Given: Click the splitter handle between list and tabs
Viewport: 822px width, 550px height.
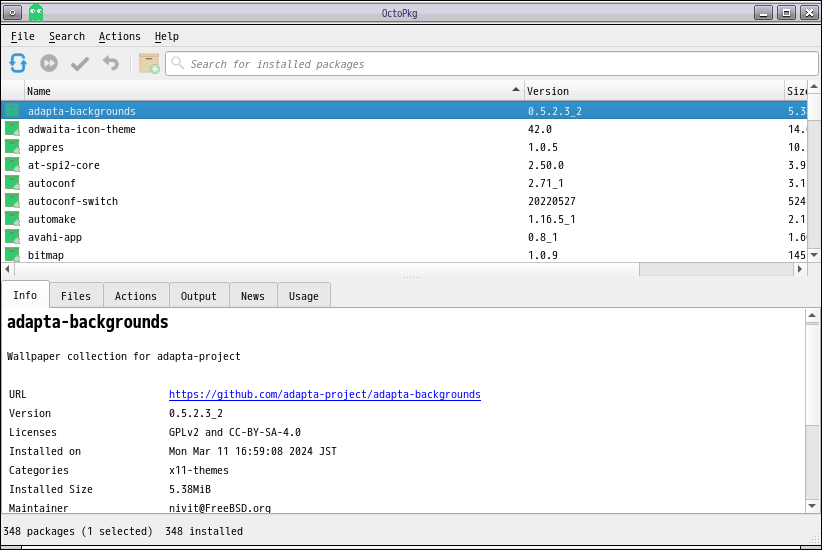Looking at the screenshot, I should point(412,277).
